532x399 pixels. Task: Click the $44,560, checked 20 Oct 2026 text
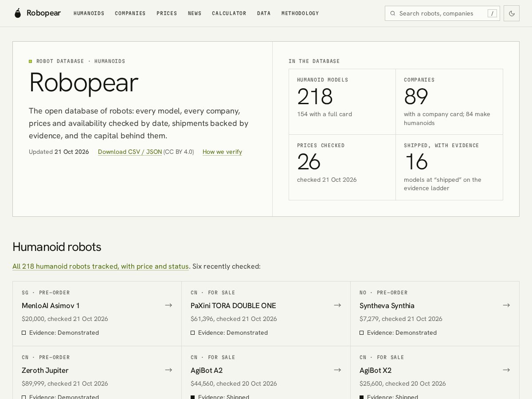coord(234,383)
